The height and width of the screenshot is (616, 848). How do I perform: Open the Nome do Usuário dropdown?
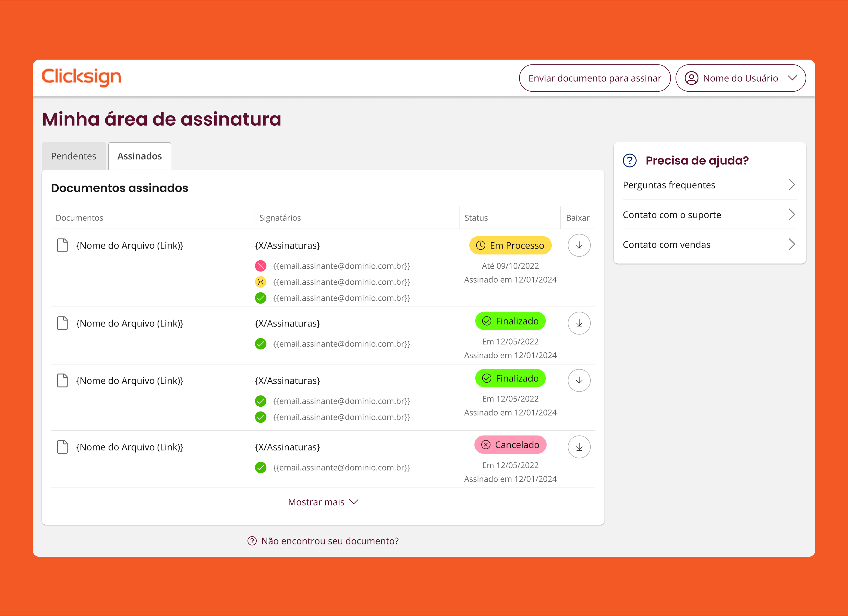pyautogui.click(x=792, y=78)
